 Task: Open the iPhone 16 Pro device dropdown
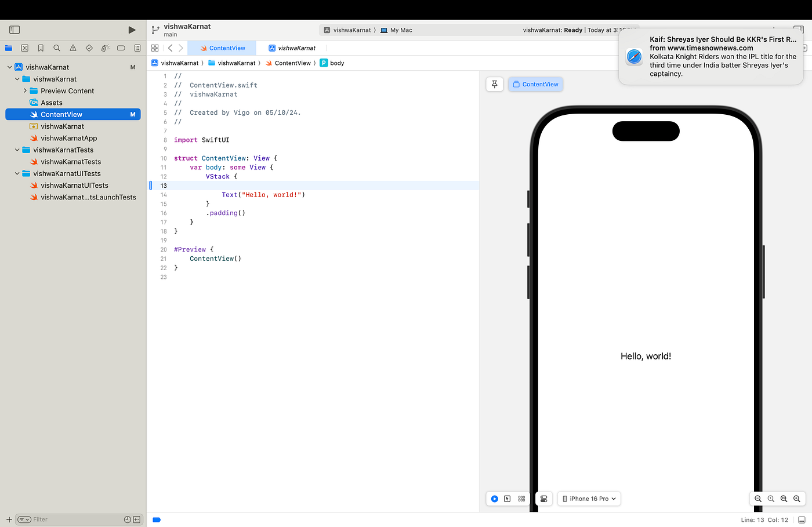pyautogui.click(x=589, y=499)
